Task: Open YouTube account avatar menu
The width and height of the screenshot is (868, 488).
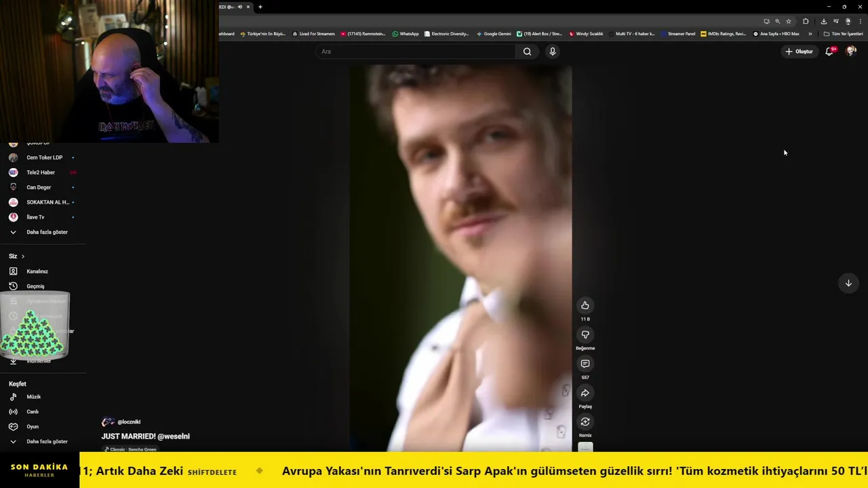Action: click(851, 52)
